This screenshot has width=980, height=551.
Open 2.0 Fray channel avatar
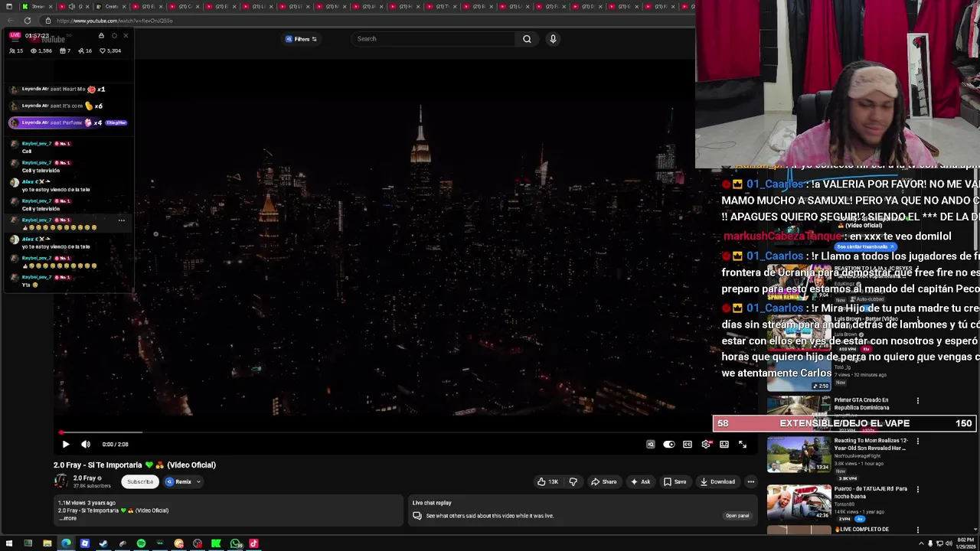[60, 481]
